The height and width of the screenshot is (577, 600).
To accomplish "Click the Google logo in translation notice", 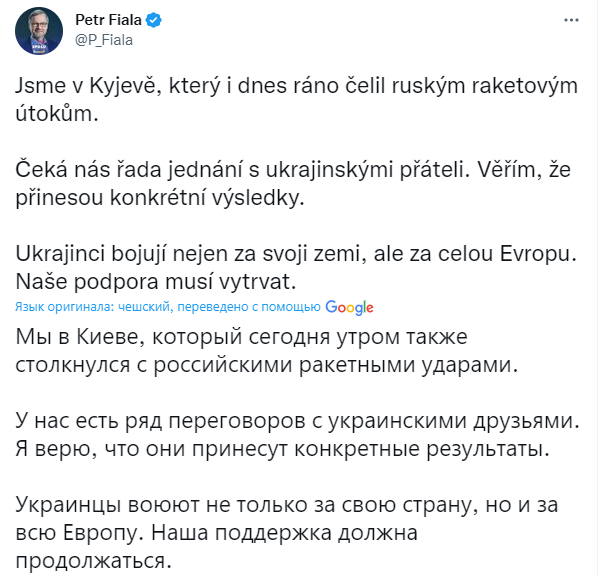I will tap(349, 307).
